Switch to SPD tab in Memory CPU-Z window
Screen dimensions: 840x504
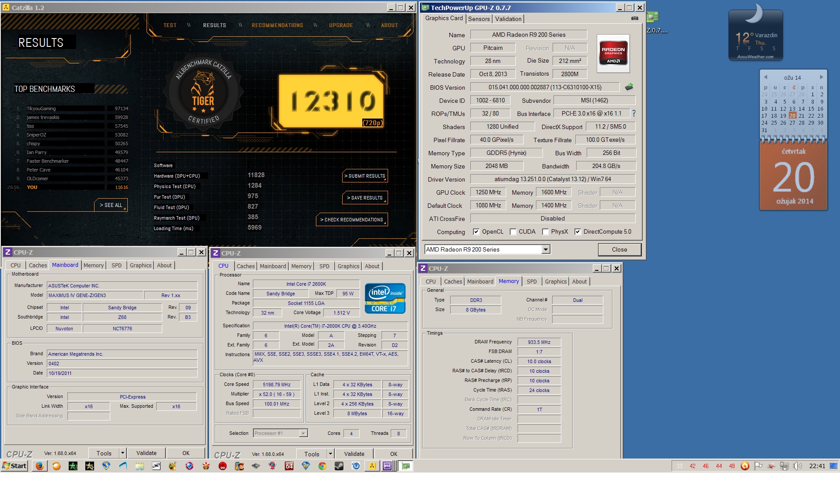tap(532, 282)
